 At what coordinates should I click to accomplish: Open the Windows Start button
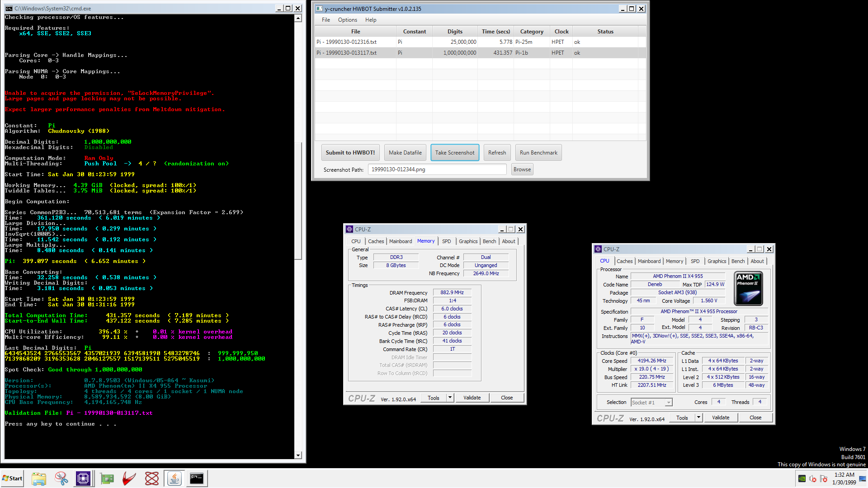[x=12, y=479]
